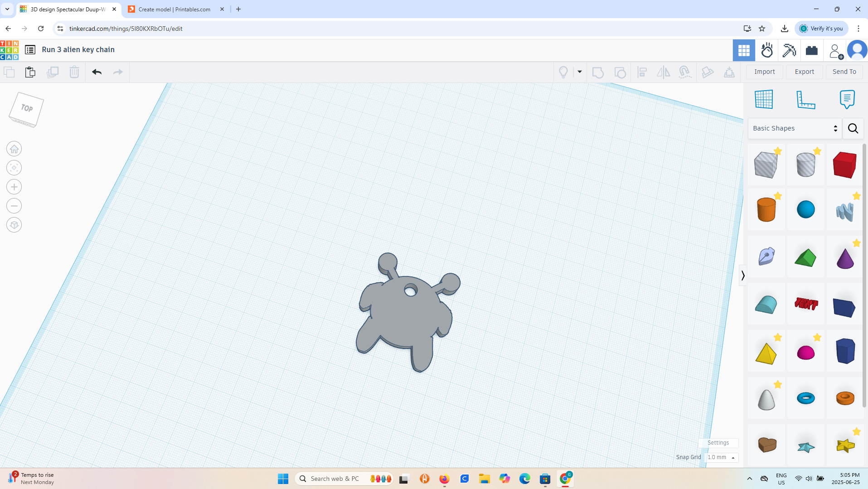868x489 pixels.
Task: Open the Sim Lab icon
Action: 767,50
